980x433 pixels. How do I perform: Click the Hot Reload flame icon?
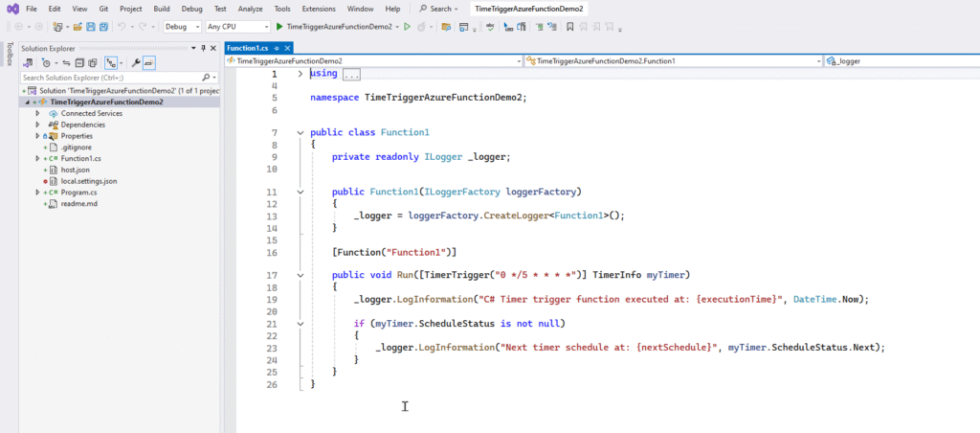[x=421, y=27]
